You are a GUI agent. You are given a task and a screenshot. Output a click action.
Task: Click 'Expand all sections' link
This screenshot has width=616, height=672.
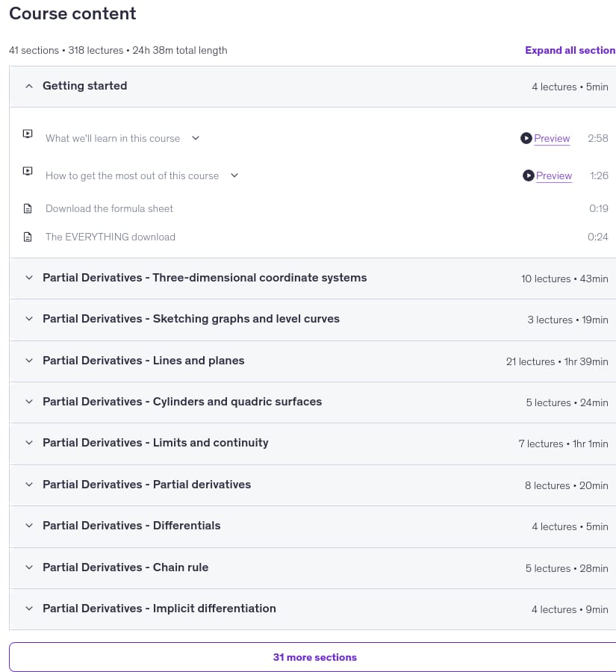pos(570,50)
